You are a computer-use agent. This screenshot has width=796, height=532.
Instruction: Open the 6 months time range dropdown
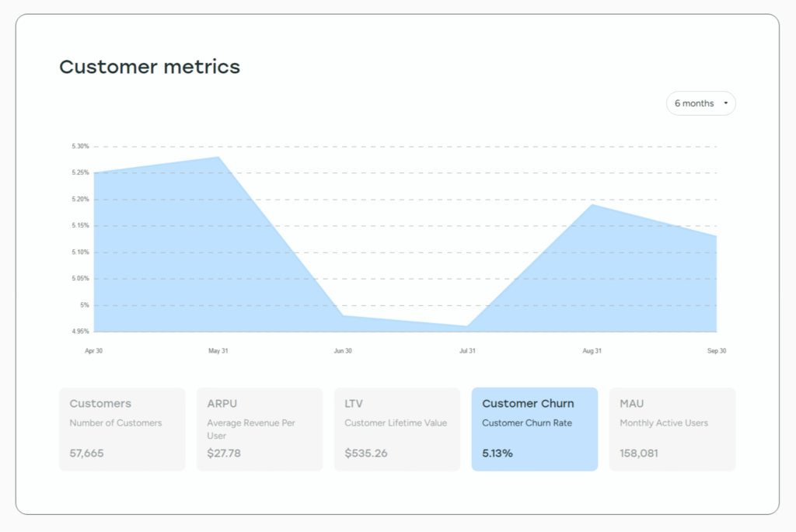pyautogui.click(x=699, y=103)
